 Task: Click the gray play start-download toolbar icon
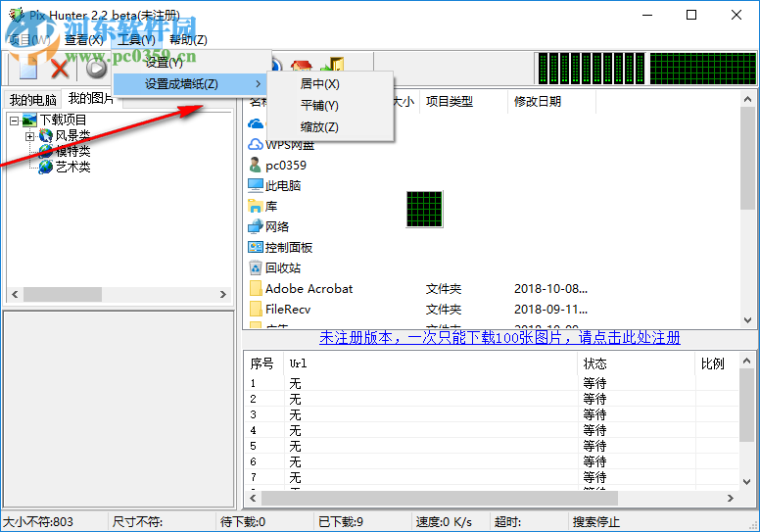96,69
